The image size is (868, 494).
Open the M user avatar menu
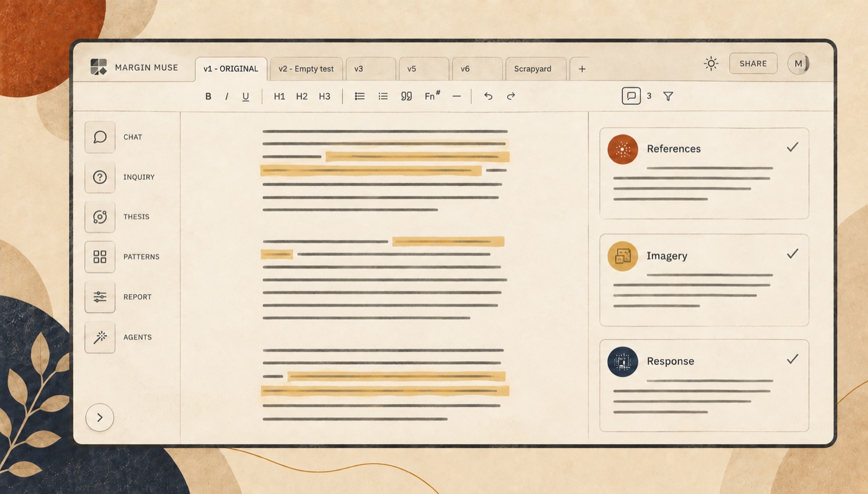tap(799, 64)
